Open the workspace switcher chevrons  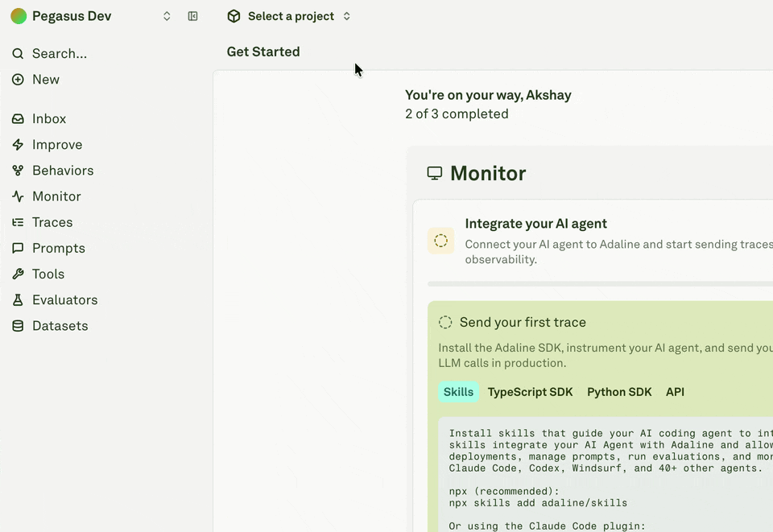(167, 16)
